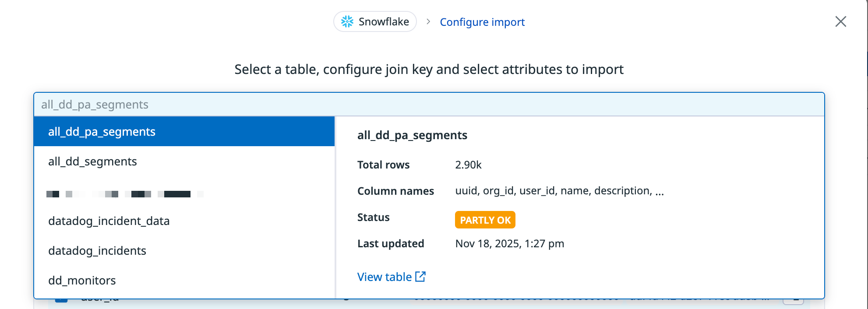Screen dimensions: 868x309
Task: Click the Configure import breadcrumb step
Action: (x=482, y=22)
